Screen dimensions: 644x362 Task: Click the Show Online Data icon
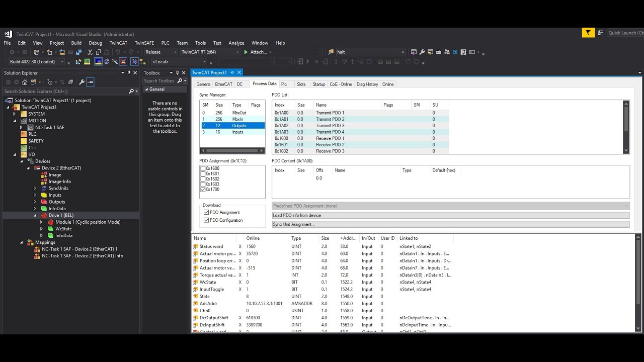[x=134, y=62]
